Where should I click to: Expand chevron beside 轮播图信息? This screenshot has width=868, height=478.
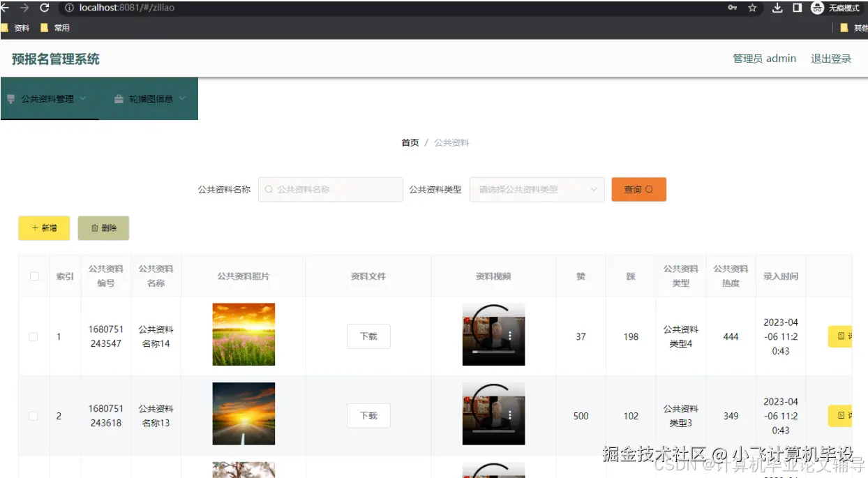coord(182,98)
